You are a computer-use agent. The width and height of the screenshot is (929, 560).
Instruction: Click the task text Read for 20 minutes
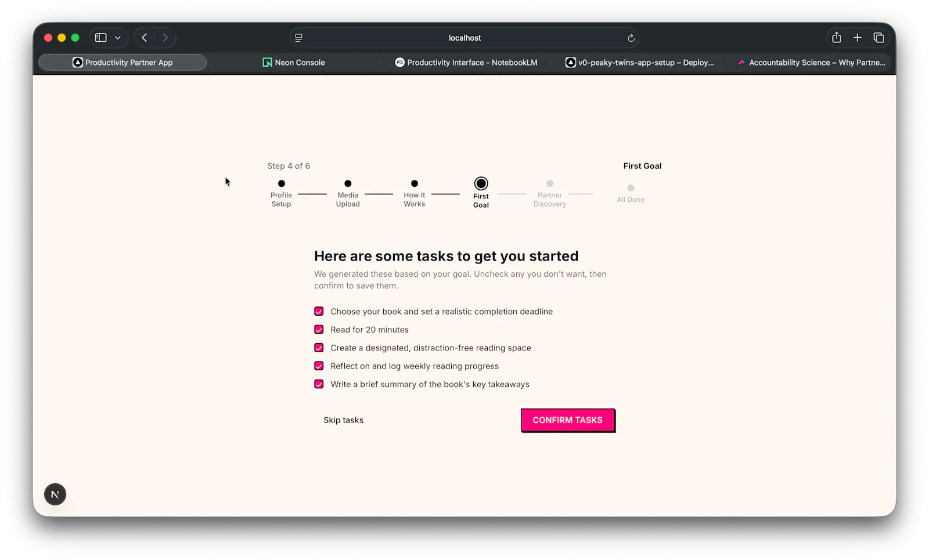click(x=370, y=330)
